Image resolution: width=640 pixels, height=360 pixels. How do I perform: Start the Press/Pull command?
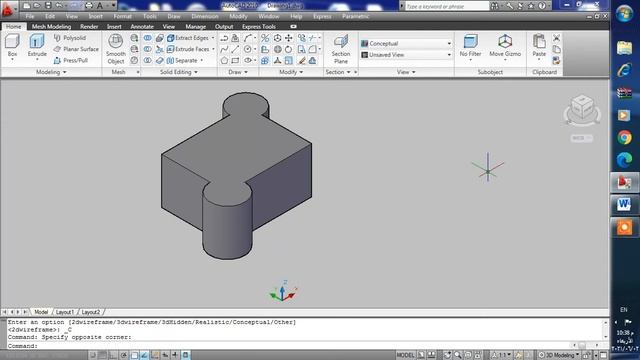[71, 60]
